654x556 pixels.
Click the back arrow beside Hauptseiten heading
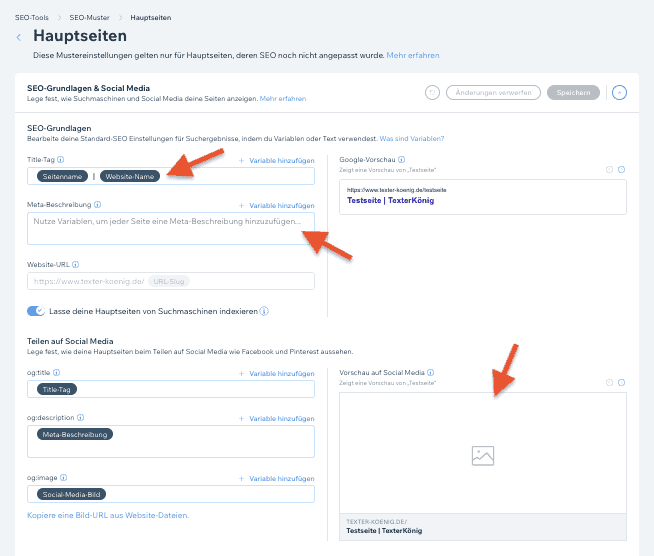click(x=18, y=38)
